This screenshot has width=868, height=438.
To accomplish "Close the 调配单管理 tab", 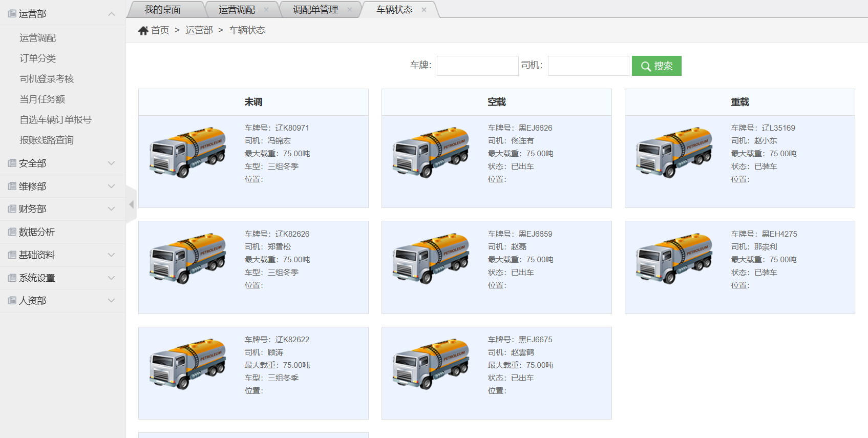I will click(350, 10).
